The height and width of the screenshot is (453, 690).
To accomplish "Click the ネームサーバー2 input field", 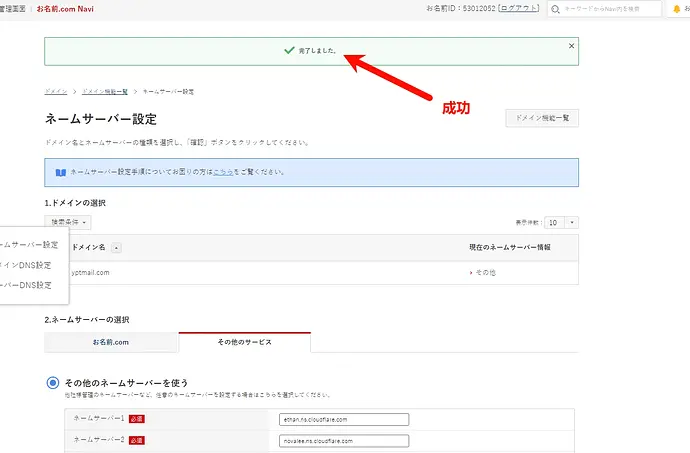I will pyautogui.click(x=344, y=441).
